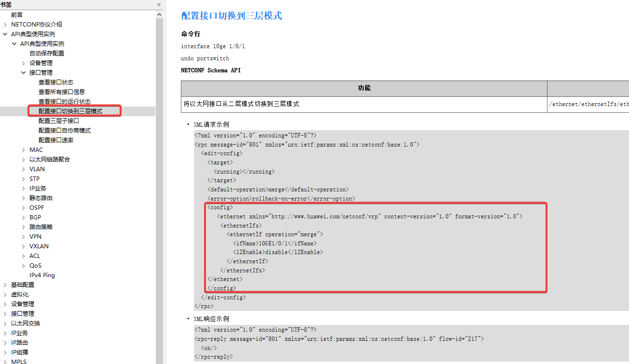Viewport: 629px width, 364px height.
Task: Expand the top-level IP业务 node
Action: pyautogui.click(x=5, y=333)
